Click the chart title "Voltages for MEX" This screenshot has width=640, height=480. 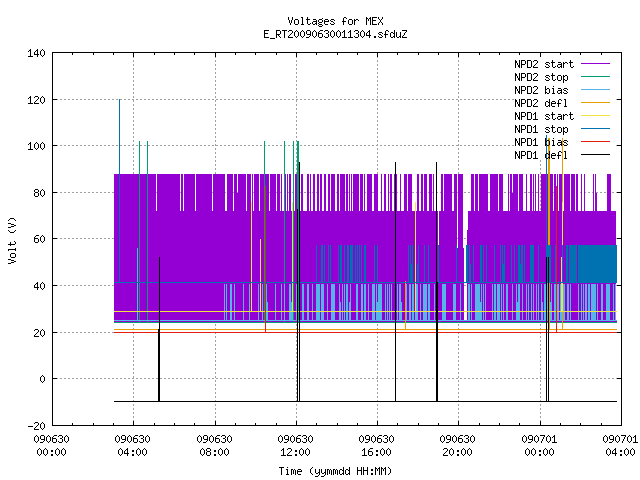[x=335, y=21]
